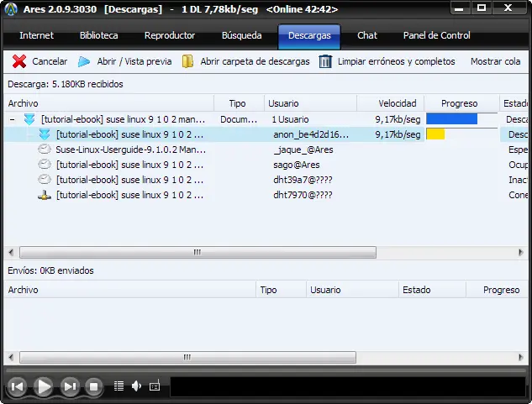Collapse the tutorial-ebook download tree
532x404 pixels.
(13, 119)
